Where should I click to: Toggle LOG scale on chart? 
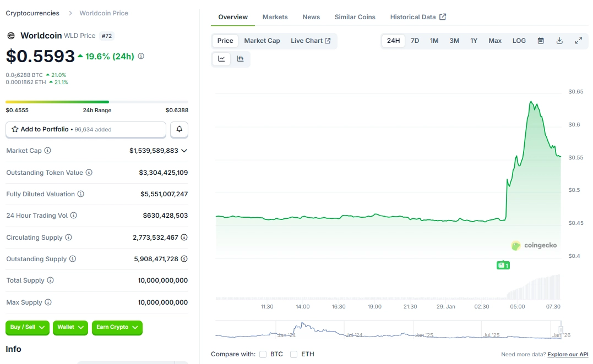pyautogui.click(x=519, y=41)
